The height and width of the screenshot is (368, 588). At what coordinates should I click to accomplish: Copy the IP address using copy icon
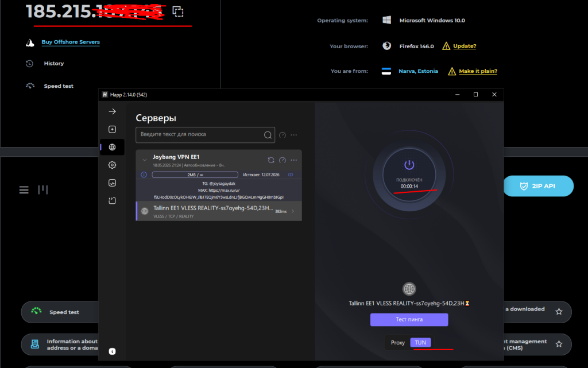pyautogui.click(x=178, y=11)
